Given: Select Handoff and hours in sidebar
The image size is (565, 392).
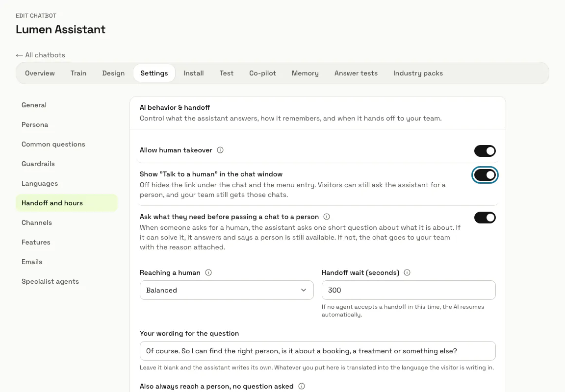Looking at the screenshot, I should coord(67,203).
